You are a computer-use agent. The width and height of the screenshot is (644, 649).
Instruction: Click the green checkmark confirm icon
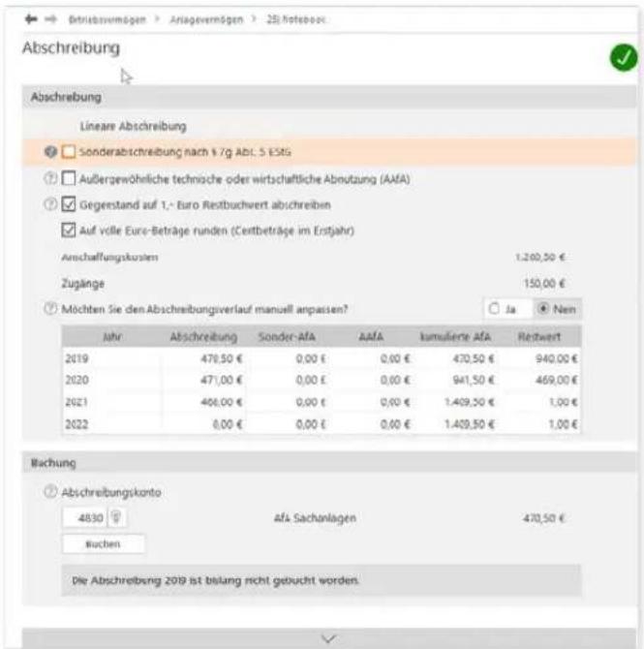624,57
